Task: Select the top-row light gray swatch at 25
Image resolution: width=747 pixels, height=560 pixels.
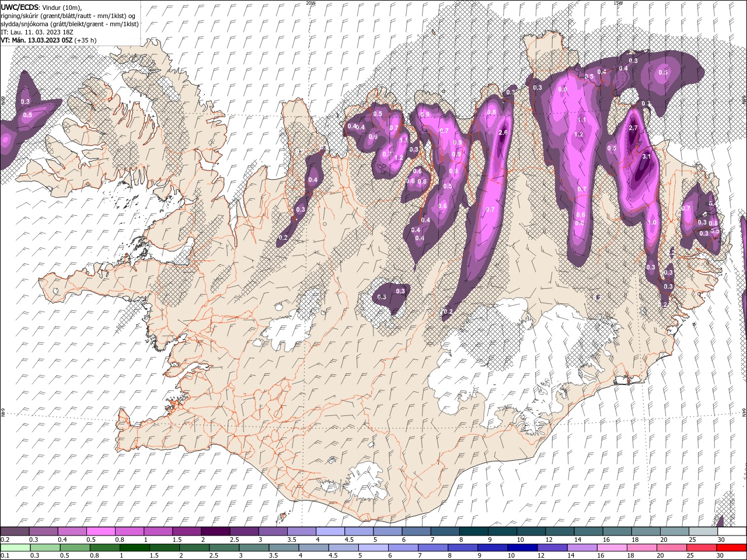Action: click(703, 531)
